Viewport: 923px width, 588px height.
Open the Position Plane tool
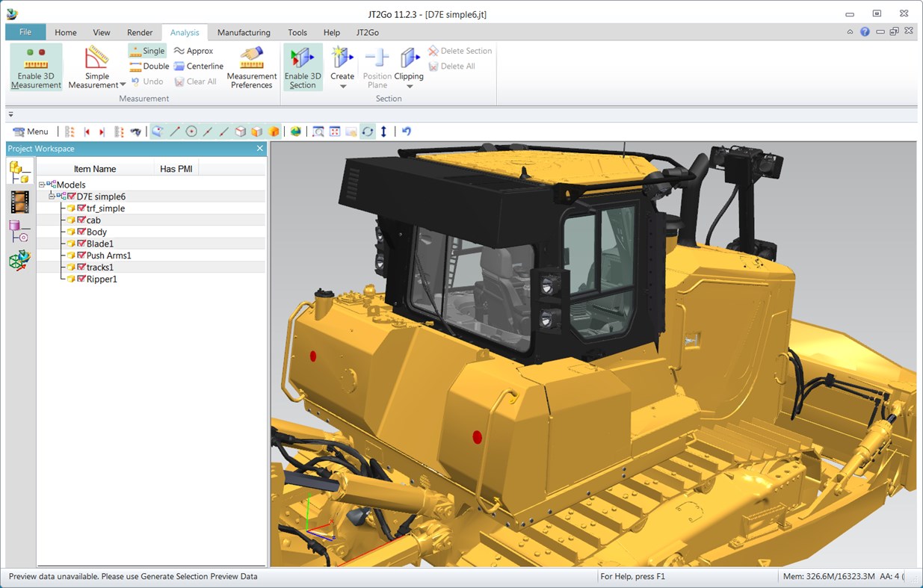point(377,67)
